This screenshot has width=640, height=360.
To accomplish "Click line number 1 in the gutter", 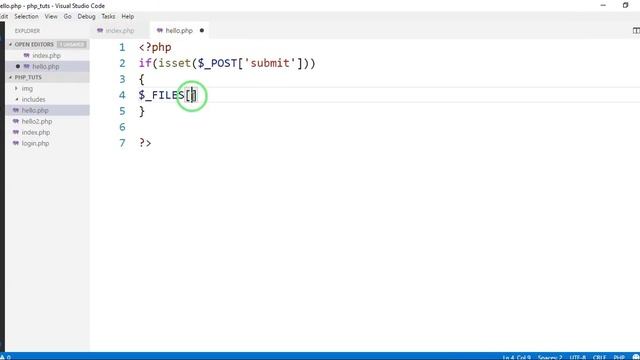I will pos(122,47).
